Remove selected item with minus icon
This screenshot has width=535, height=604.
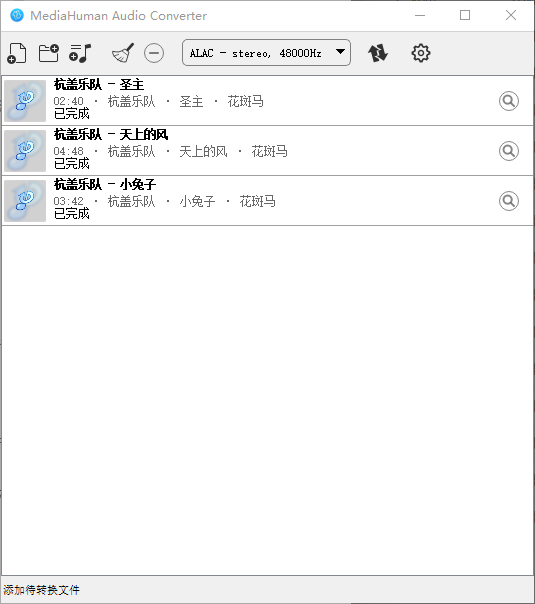154,53
